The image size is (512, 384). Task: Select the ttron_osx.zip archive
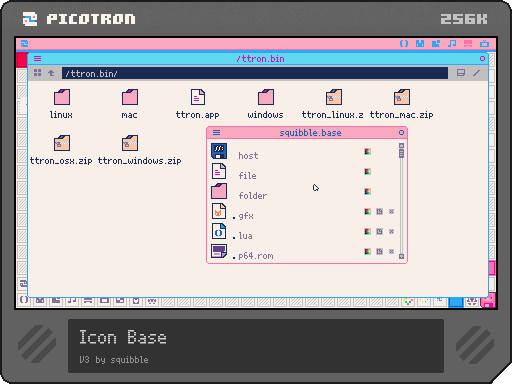click(x=62, y=143)
